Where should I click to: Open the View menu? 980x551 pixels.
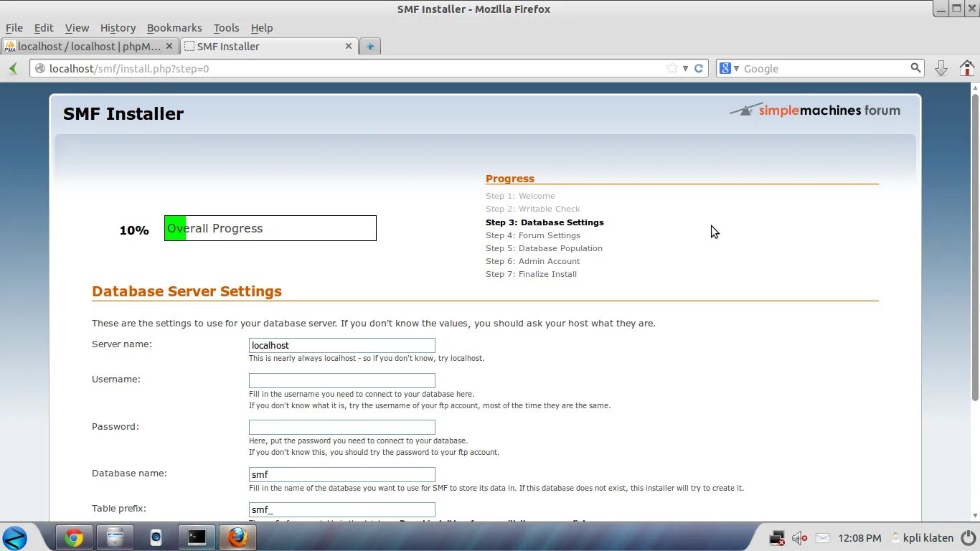[77, 28]
